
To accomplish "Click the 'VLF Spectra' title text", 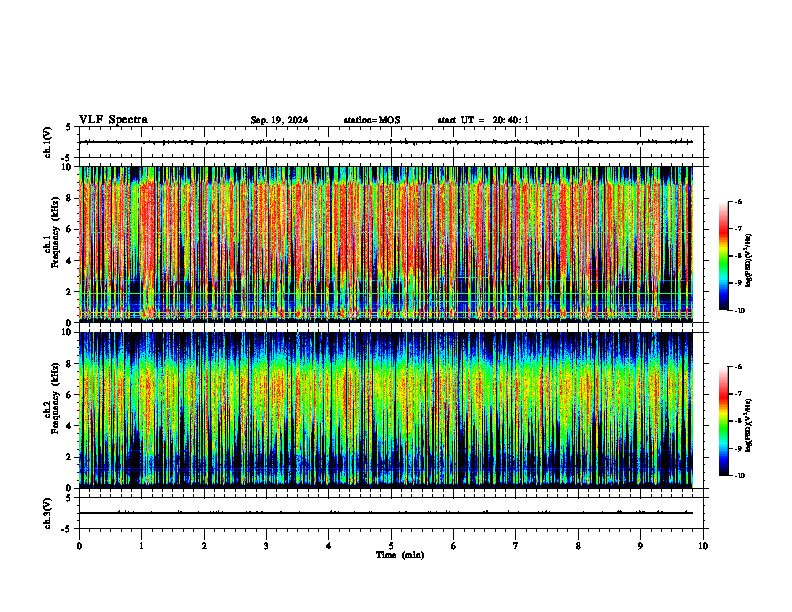I will click(x=113, y=120).
